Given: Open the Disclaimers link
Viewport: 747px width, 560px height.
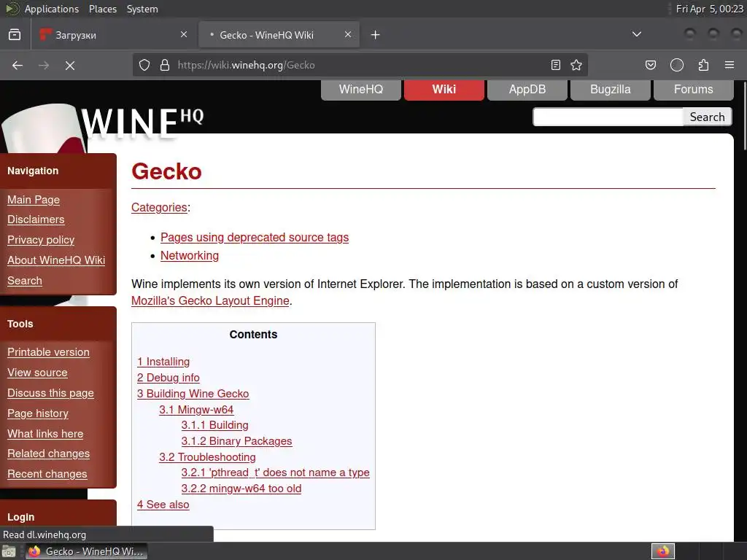Looking at the screenshot, I should tap(36, 219).
